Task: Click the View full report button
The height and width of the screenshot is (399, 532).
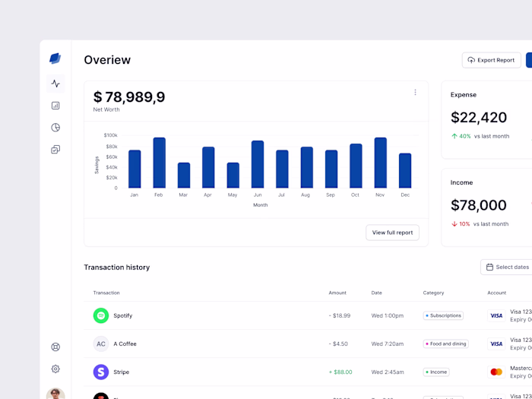Action: 392,233
